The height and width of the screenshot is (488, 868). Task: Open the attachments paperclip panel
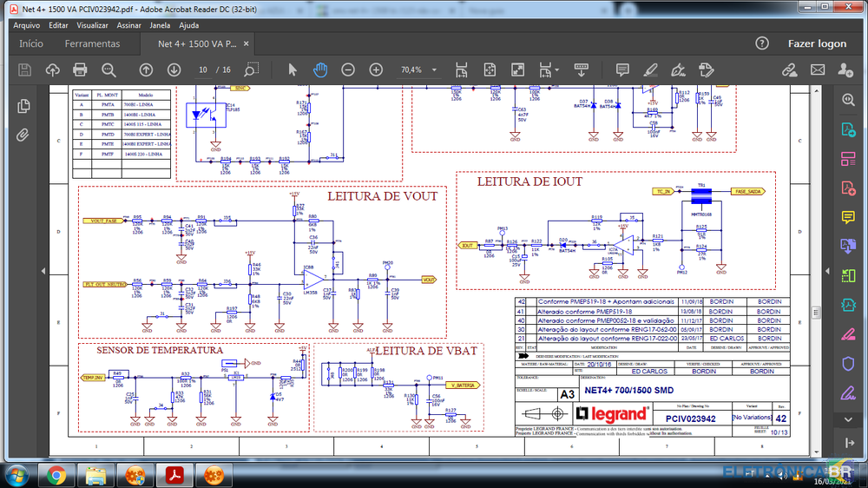click(x=23, y=135)
